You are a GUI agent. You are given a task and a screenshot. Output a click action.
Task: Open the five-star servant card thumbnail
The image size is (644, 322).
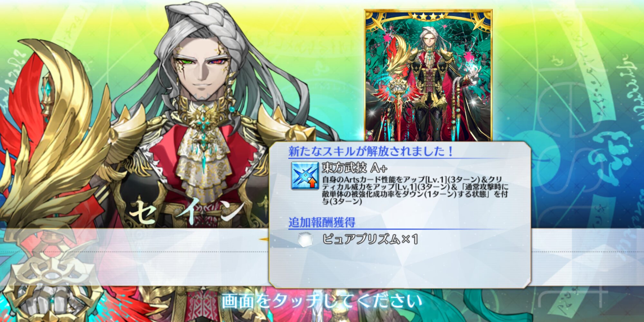click(x=428, y=75)
